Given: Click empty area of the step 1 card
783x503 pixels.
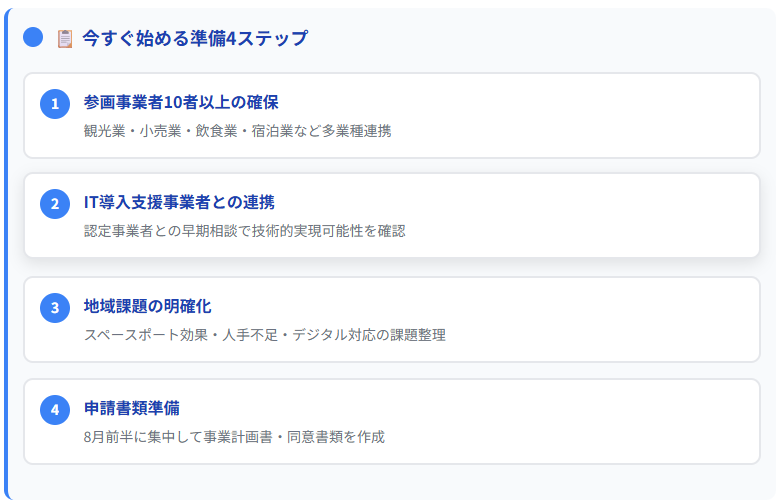Looking at the screenshot, I should (574, 116).
